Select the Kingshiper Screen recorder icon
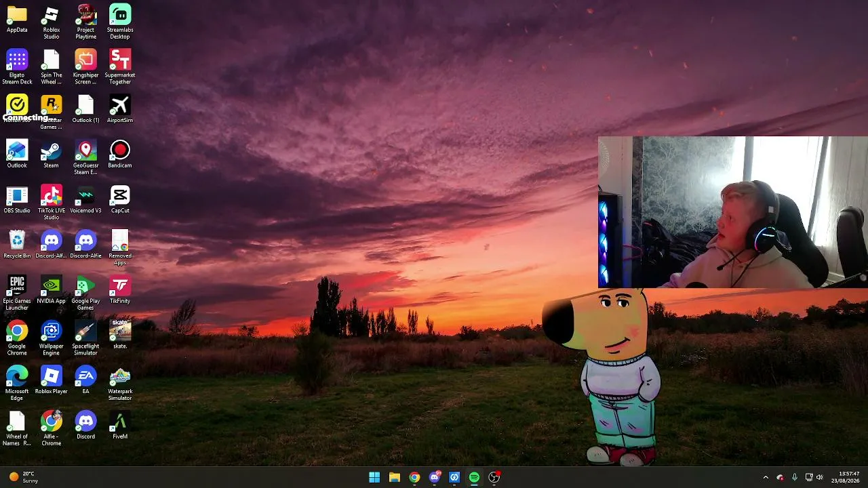Screen dimensions: 868x488 (85, 60)
